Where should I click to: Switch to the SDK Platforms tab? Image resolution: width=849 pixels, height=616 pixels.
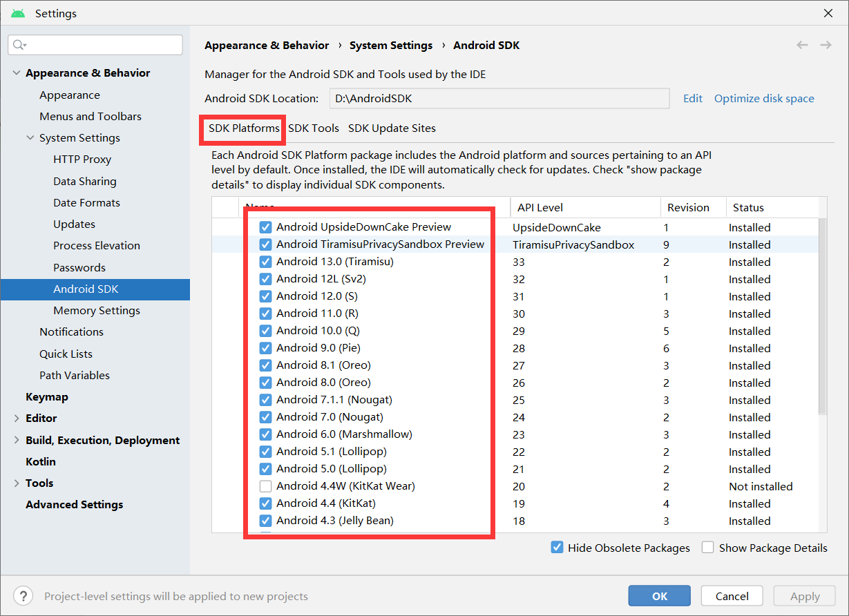(x=244, y=128)
